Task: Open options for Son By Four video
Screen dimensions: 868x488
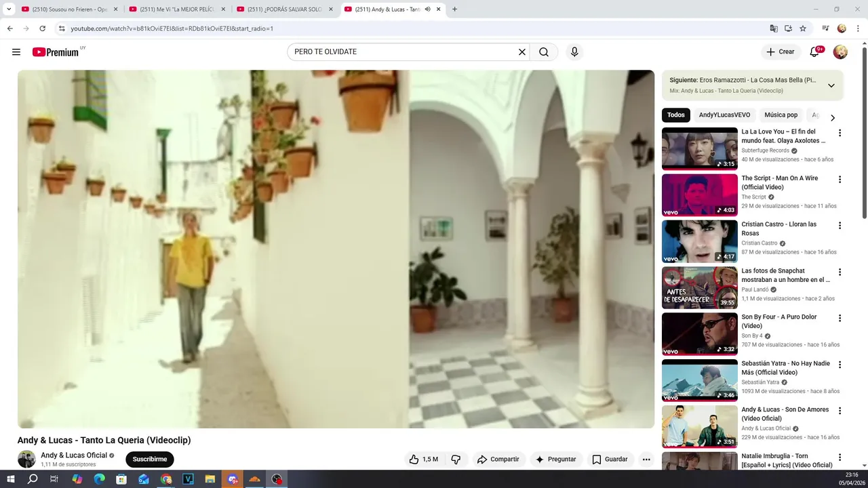Action: pos(840,319)
